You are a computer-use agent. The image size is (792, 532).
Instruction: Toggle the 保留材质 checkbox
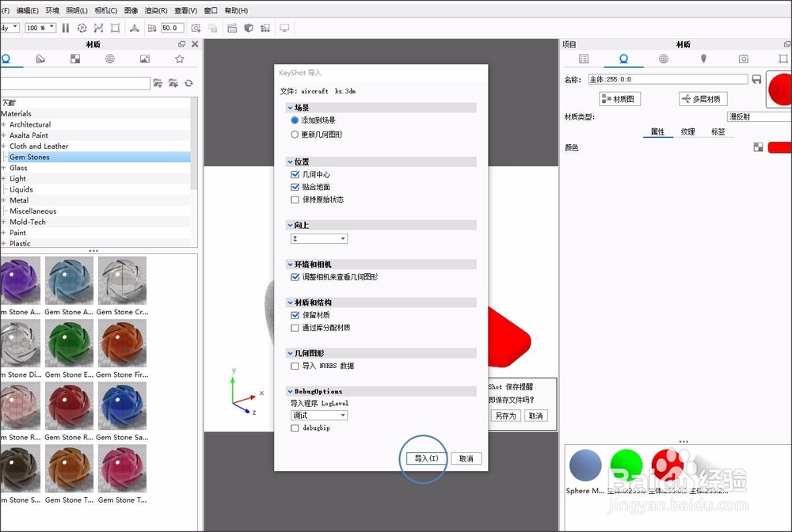[295, 315]
